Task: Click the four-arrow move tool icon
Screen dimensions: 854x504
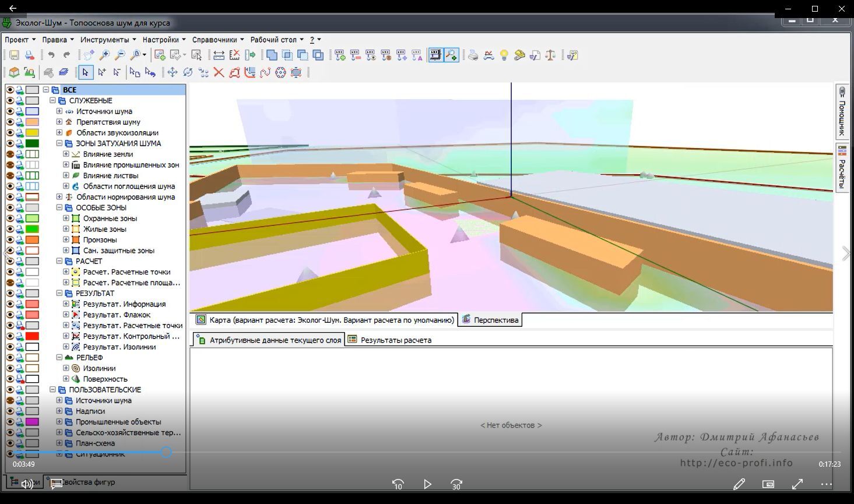Action: [x=172, y=72]
